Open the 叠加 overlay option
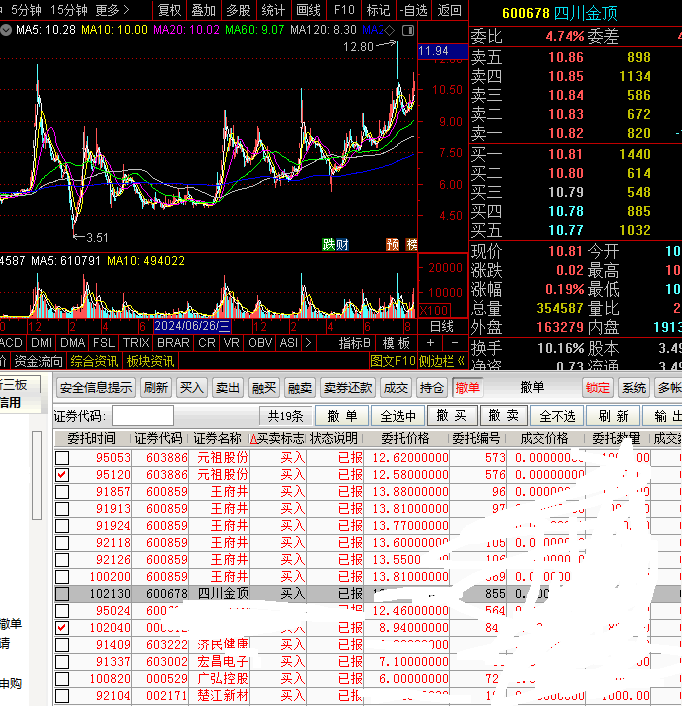682x706 pixels. pos(204,10)
